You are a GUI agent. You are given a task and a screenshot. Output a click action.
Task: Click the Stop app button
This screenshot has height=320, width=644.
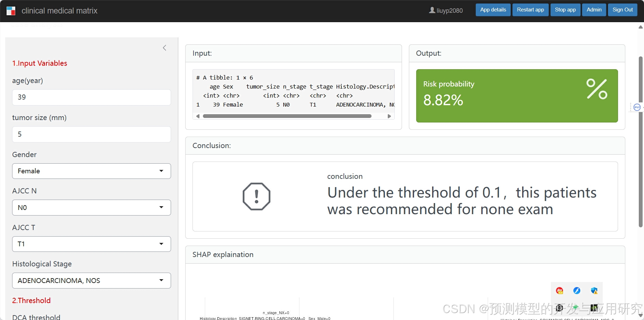click(565, 10)
